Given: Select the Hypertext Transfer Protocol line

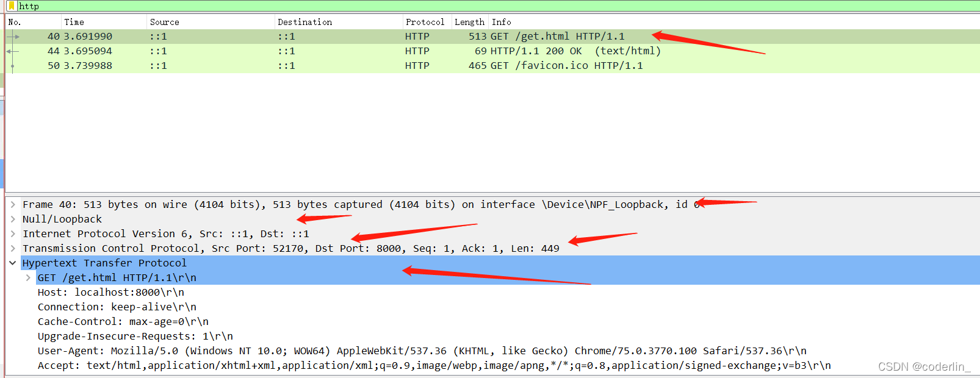Looking at the screenshot, I should click(x=104, y=263).
